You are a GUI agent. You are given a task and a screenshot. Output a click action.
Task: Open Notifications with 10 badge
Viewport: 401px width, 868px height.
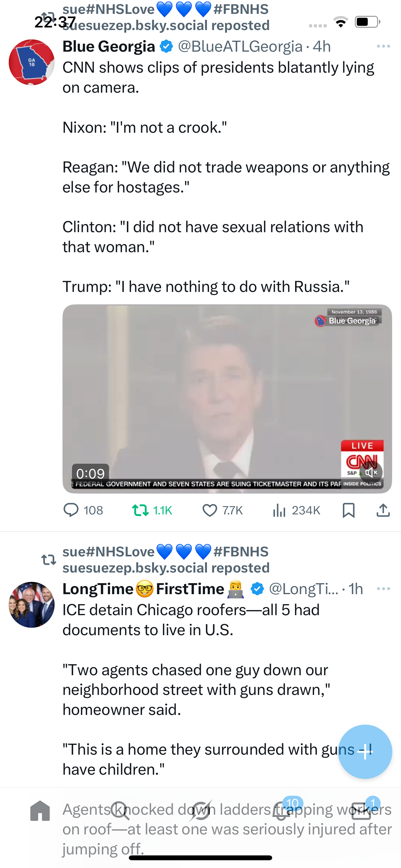point(282,811)
